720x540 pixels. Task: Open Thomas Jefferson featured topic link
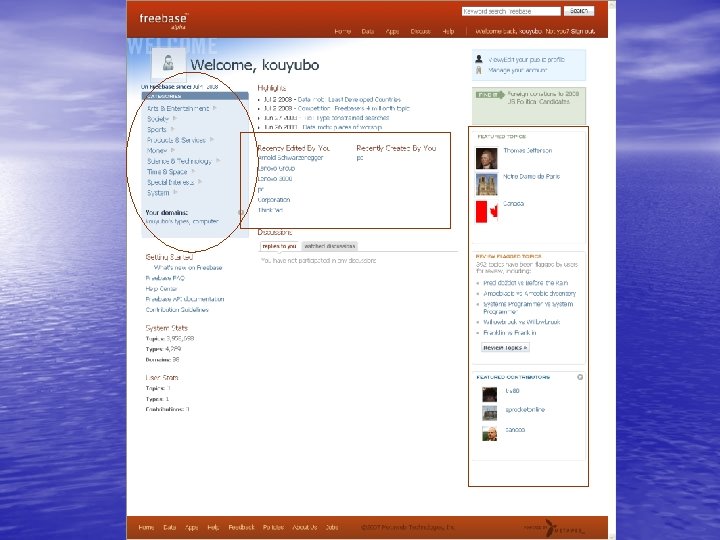528,151
